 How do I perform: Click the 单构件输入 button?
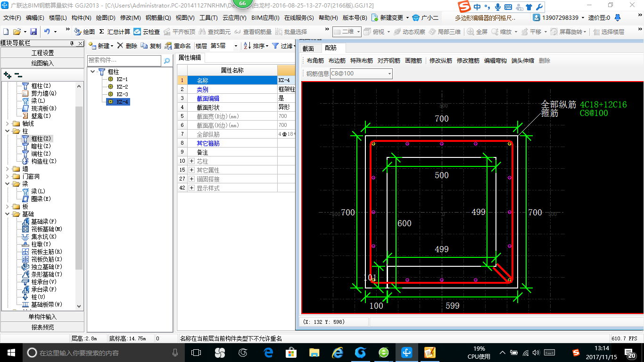[x=43, y=317]
